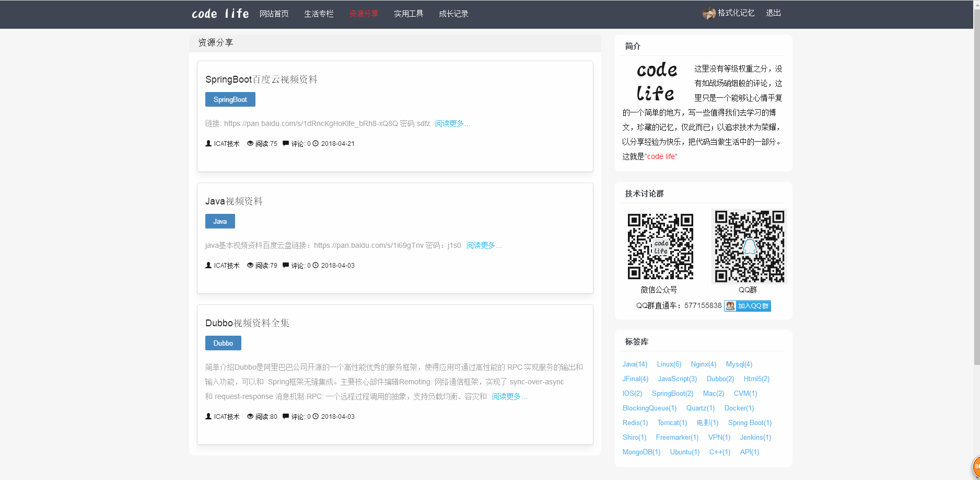Image resolution: width=980 pixels, height=480 pixels.
Task: Select Spring Boot(1) tag
Action: [750, 422]
